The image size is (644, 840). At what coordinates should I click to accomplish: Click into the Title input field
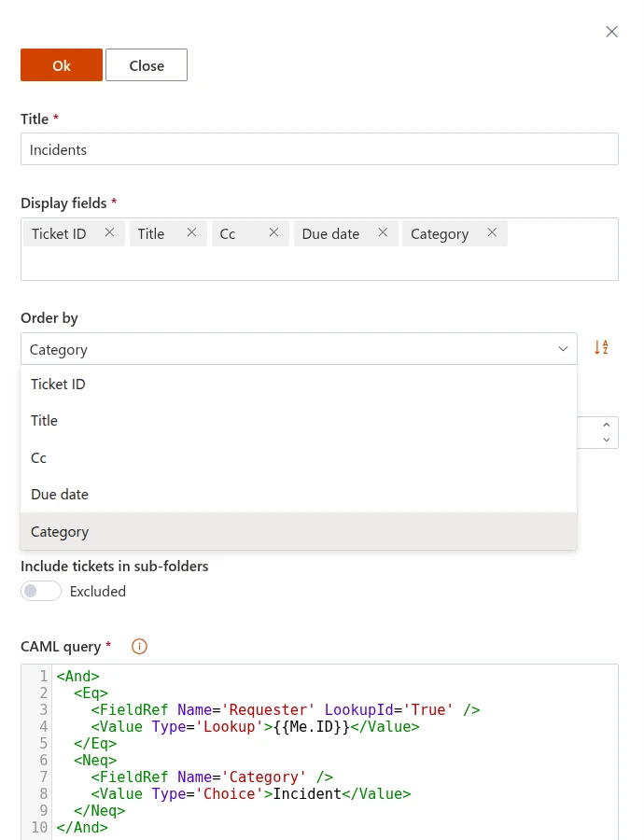(x=319, y=149)
